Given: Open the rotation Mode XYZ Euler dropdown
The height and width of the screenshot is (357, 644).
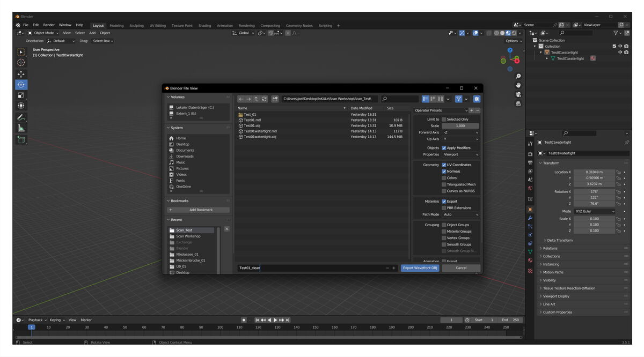Looking at the screenshot, I should 594,211.
